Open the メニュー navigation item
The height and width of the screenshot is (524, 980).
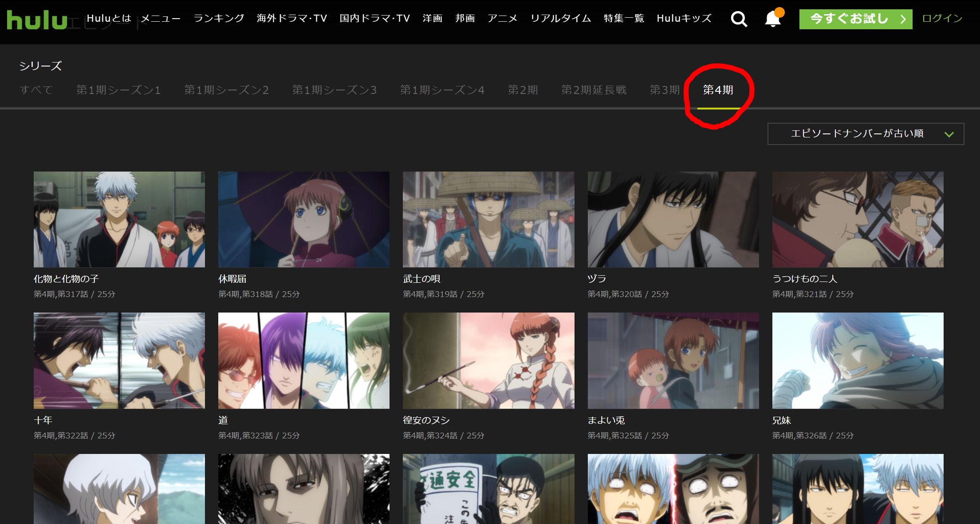click(x=161, y=18)
